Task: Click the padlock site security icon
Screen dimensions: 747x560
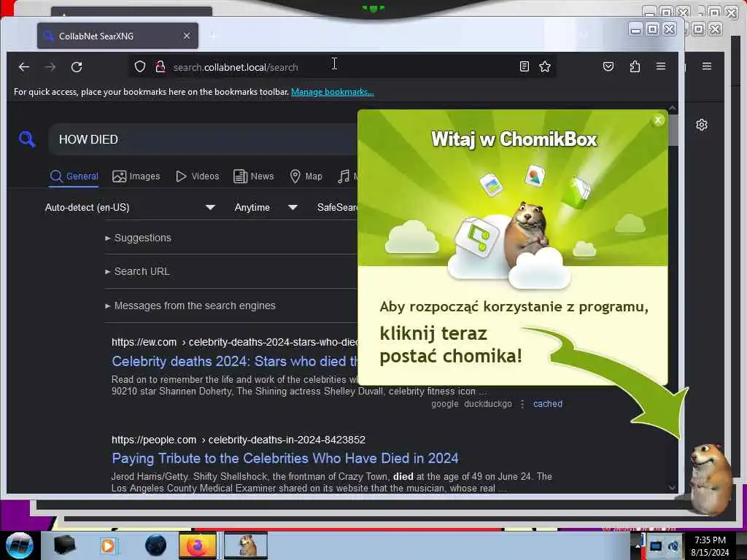Action: (x=160, y=66)
